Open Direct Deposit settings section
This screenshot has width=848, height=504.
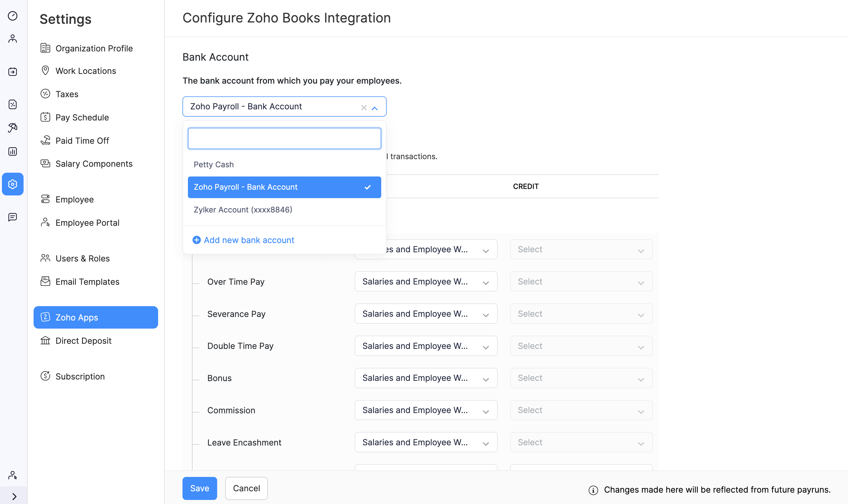point(84,341)
